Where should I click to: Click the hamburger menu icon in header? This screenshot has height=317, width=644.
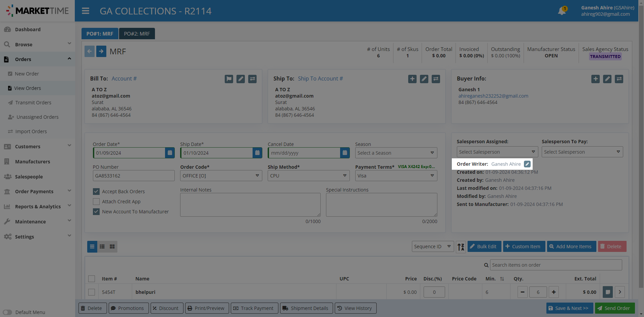pyautogui.click(x=86, y=11)
